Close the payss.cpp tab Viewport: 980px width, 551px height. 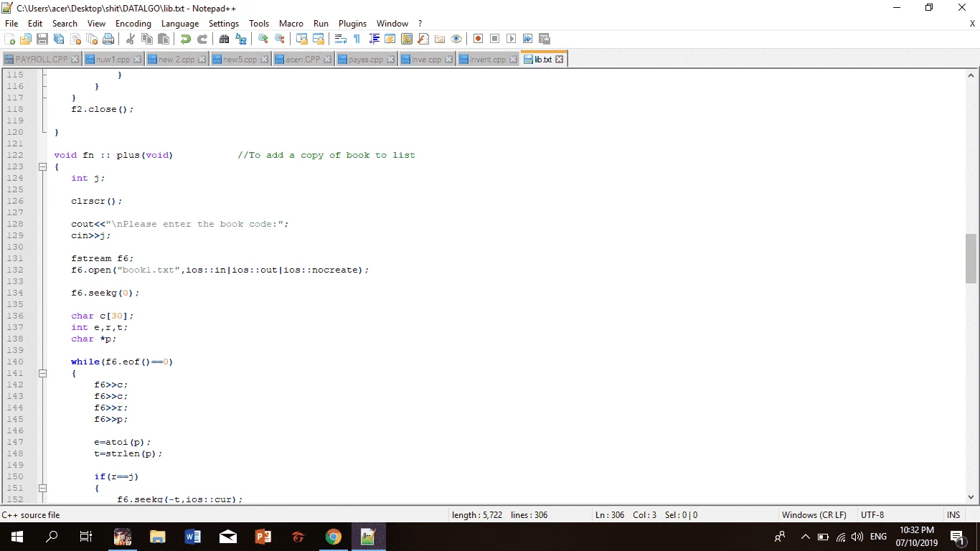pos(391,60)
